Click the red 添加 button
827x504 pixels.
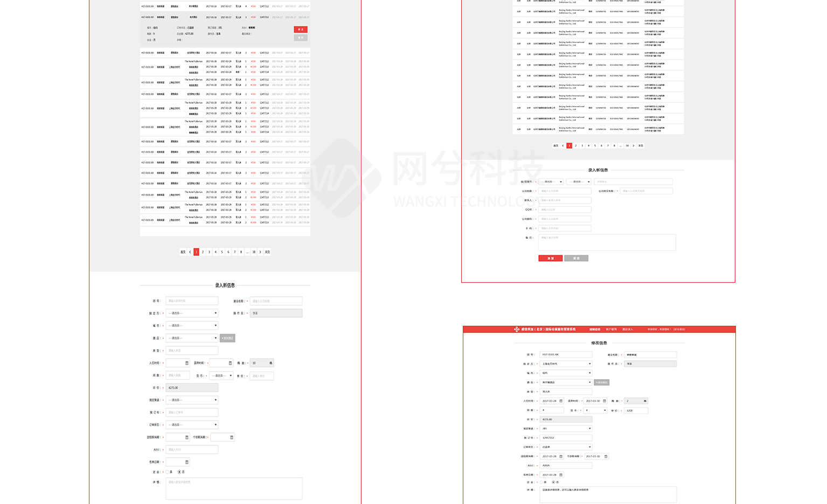(550, 258)
